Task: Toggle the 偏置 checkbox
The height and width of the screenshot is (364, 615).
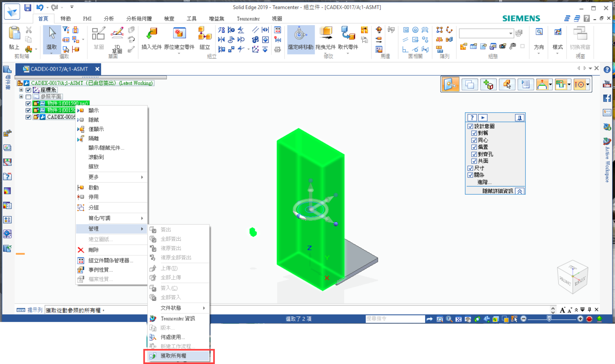Action: point(474,147)
